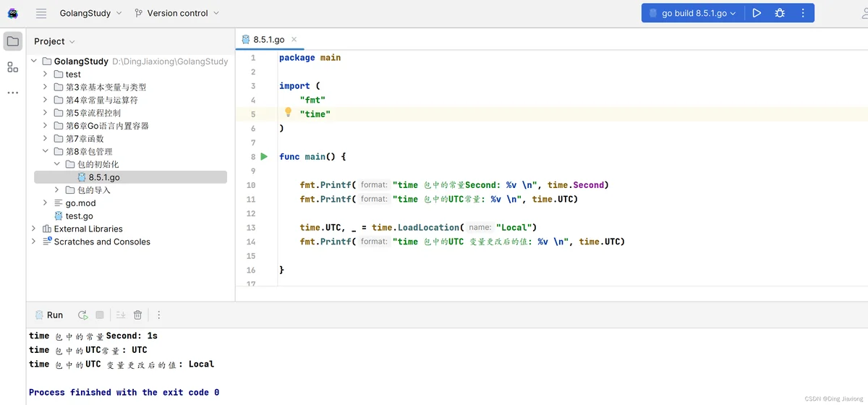Click the run gutter arrow beside func main
This screenshot has height=405, width=868.
tap(264, 156)
